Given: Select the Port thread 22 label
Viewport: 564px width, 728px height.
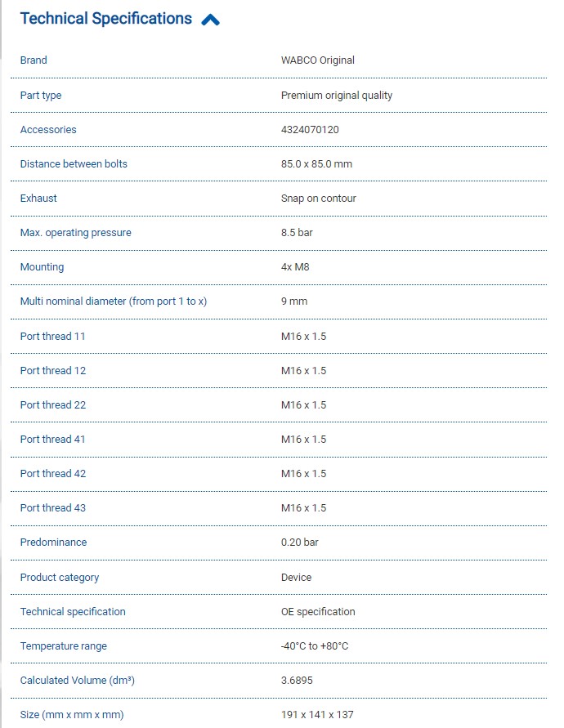Looking at the screenshot, I should [x=52, y=405].
